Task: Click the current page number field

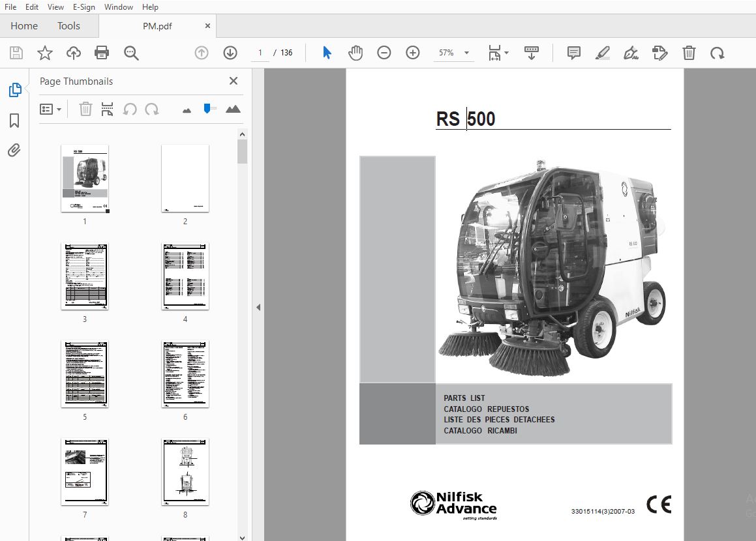Action: coord(260,53)
